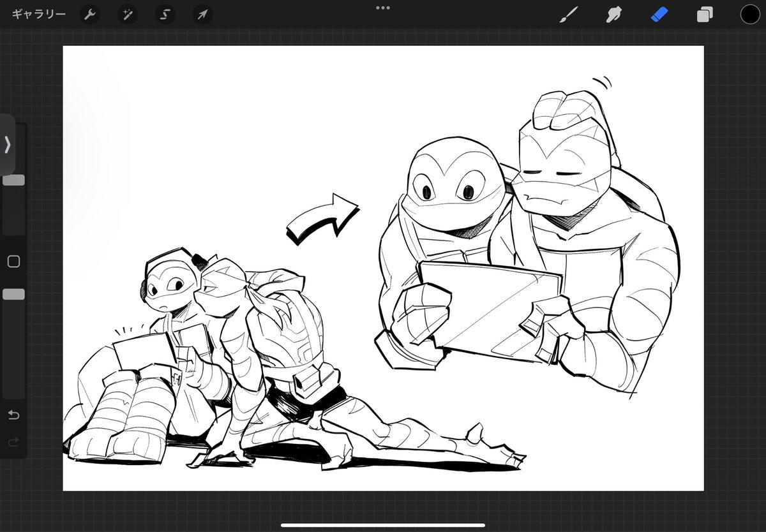
Task: Adjust the brush size slider handle
Action: tap(13, 180)
